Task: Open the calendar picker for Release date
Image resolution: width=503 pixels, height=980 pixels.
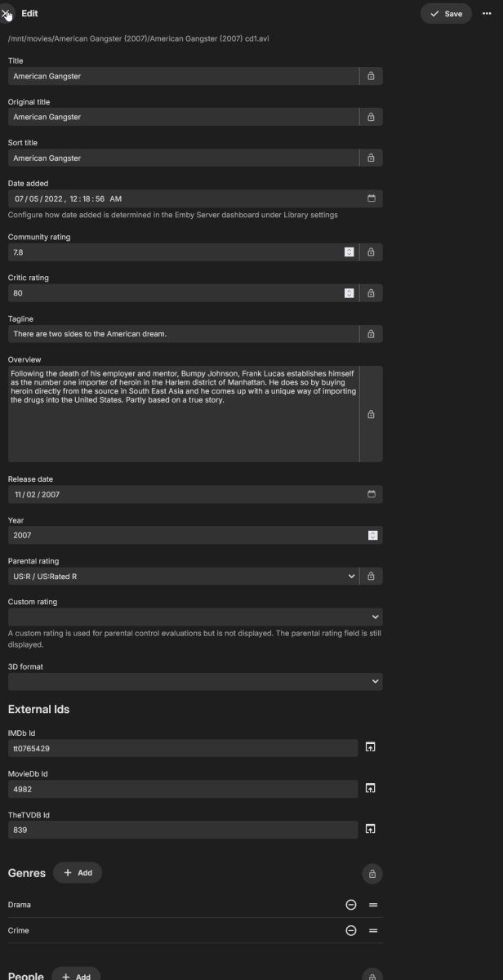Action: pos(371,494)
